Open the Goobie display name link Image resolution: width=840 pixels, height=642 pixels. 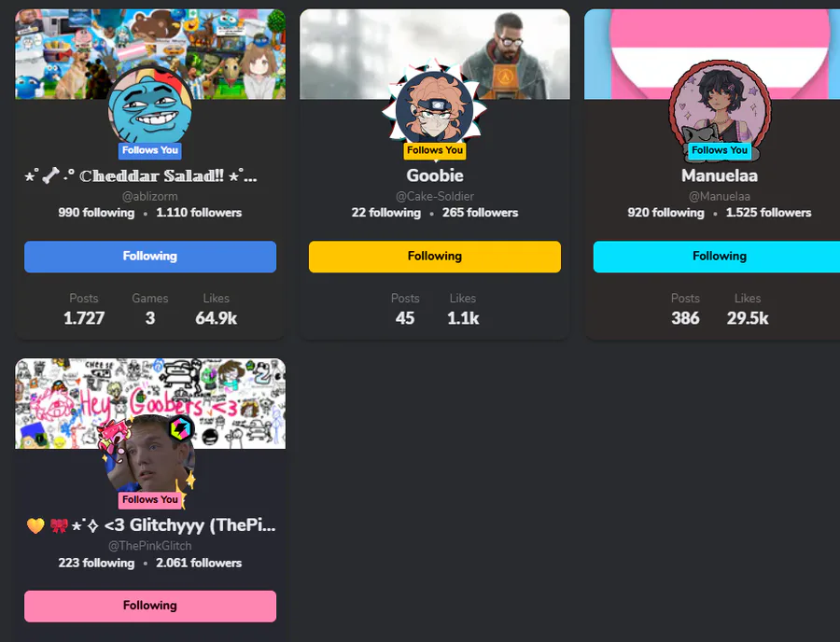[434, 175]
